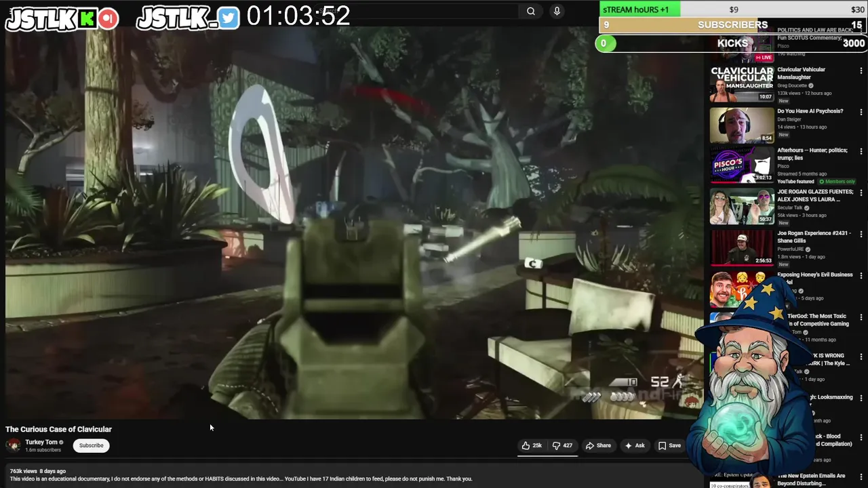Click the YouTube search magnifier icon

point(531,11)
